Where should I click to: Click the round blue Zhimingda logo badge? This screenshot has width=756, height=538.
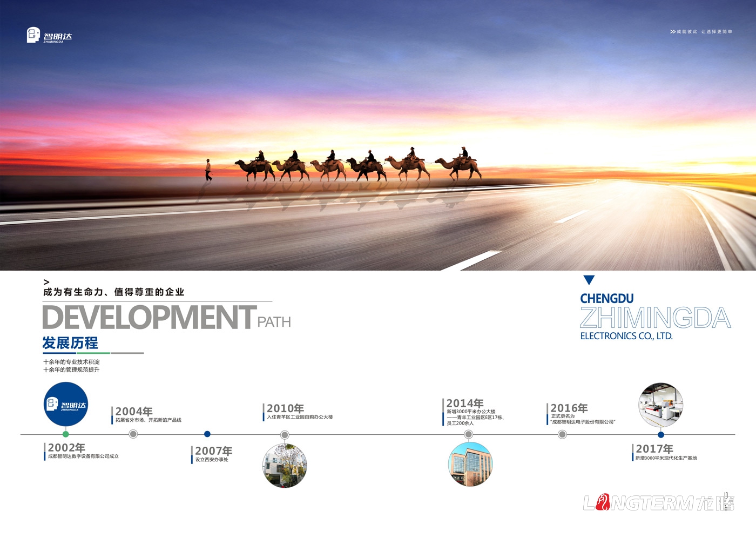point(66,405)
